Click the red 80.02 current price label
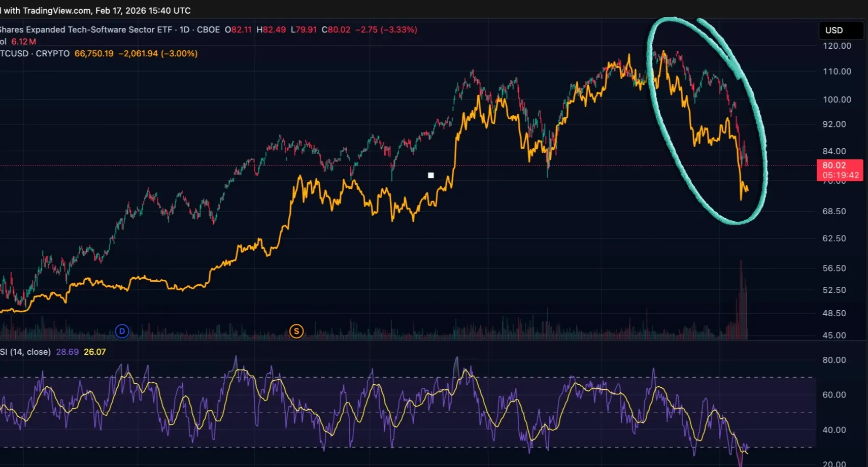 [x=840, y=170]
